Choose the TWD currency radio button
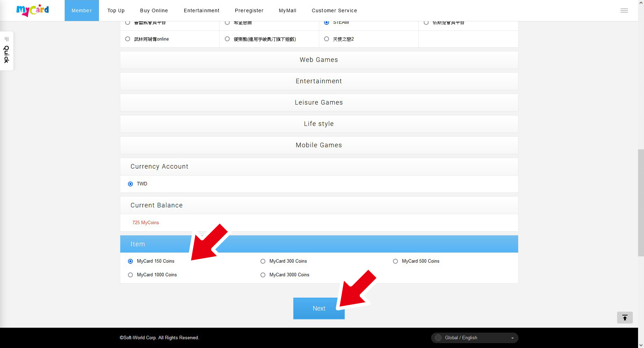 (x=130, y=184)
